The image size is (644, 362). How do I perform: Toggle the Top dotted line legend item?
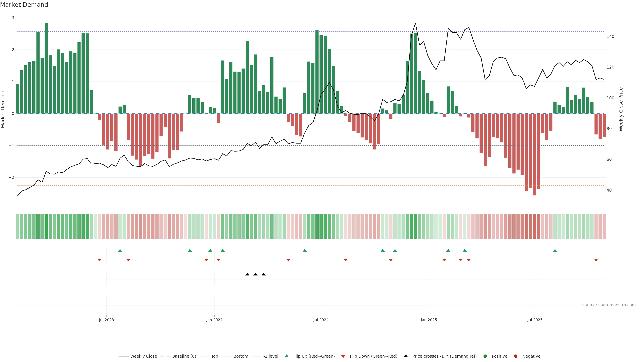tap(214, 356)
